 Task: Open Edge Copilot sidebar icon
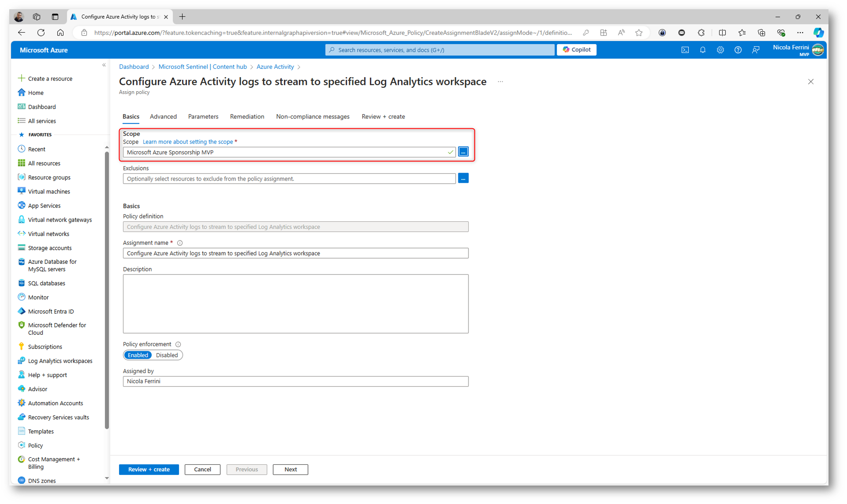[818, 33]
